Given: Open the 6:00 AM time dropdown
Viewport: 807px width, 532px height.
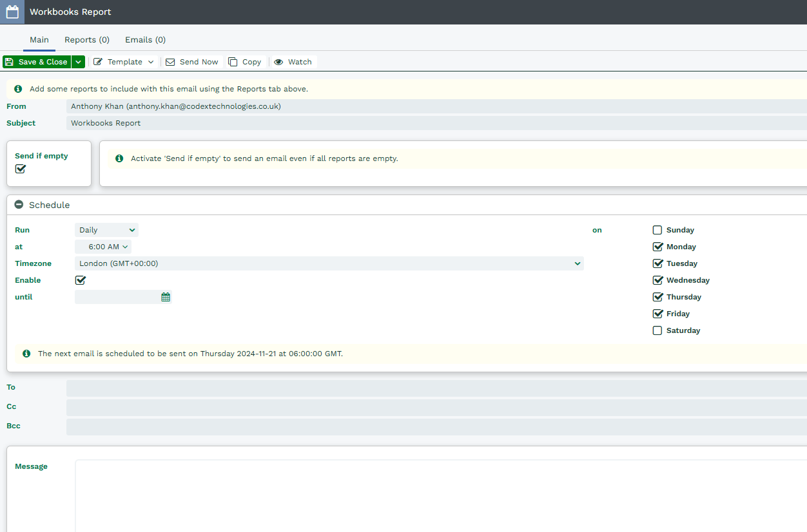Looking at the screenshot, I should pyautogui.click(x=103, y=247).
